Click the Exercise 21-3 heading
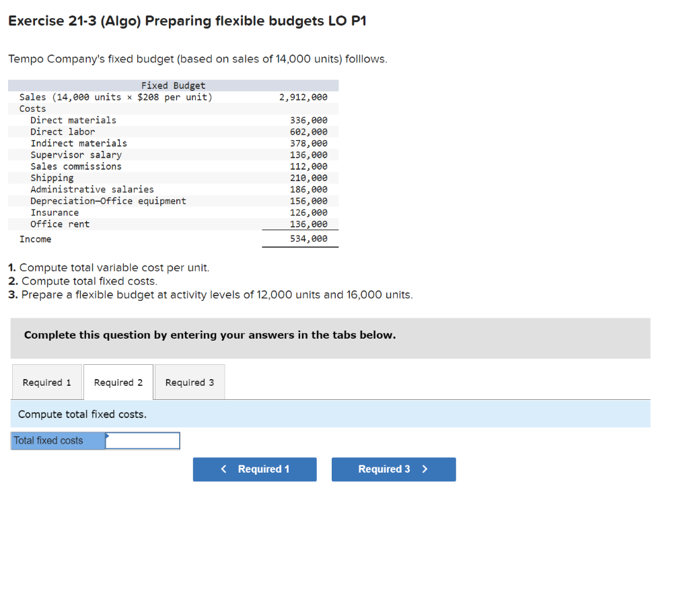Screen dimensions: 689x616 [187, 21]
